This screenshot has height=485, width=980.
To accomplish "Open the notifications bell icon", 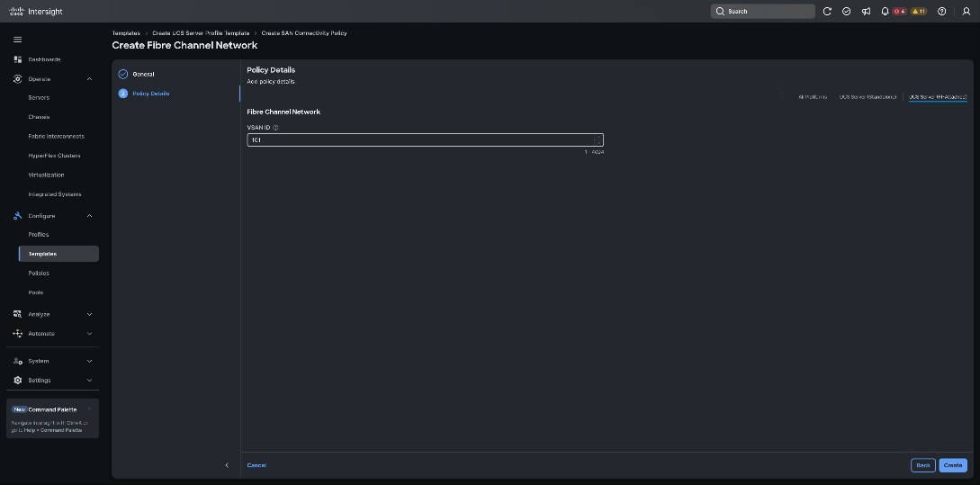I will (885, 12).
